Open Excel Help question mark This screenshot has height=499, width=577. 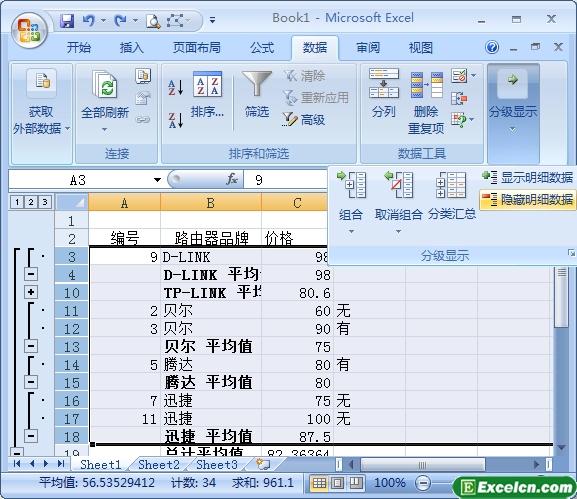click(492, 47)
